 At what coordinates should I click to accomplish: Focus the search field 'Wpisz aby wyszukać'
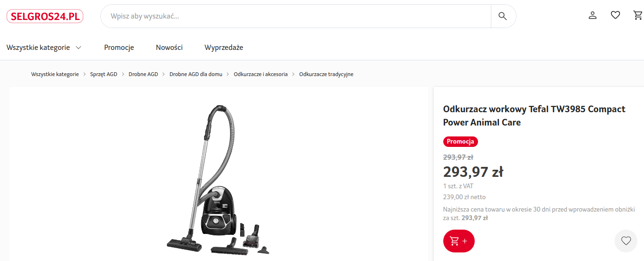(x=296, y=16)
